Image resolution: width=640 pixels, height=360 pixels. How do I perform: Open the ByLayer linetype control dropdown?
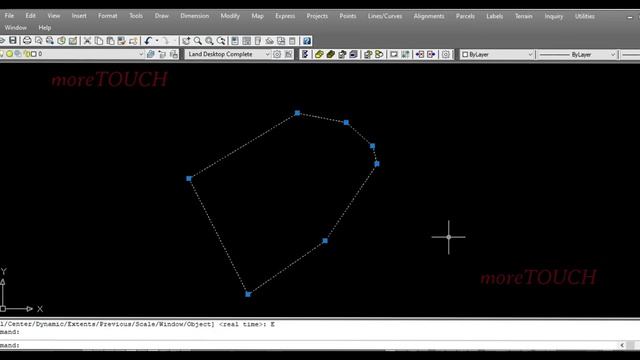coord(613,54)
